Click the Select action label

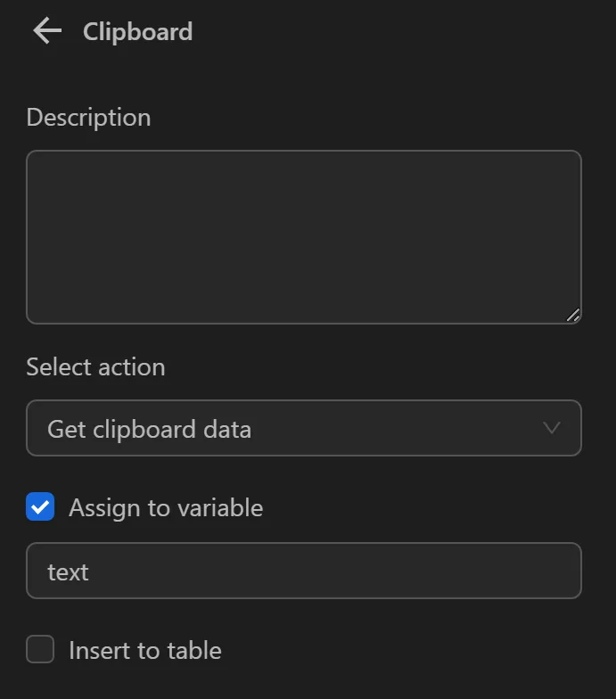click(x=95, y=367)
